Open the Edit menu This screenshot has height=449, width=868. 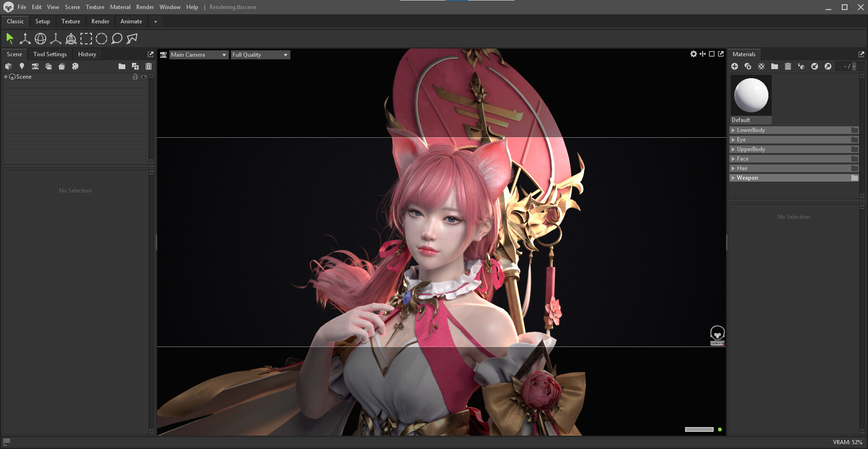[x=37, y=7]
